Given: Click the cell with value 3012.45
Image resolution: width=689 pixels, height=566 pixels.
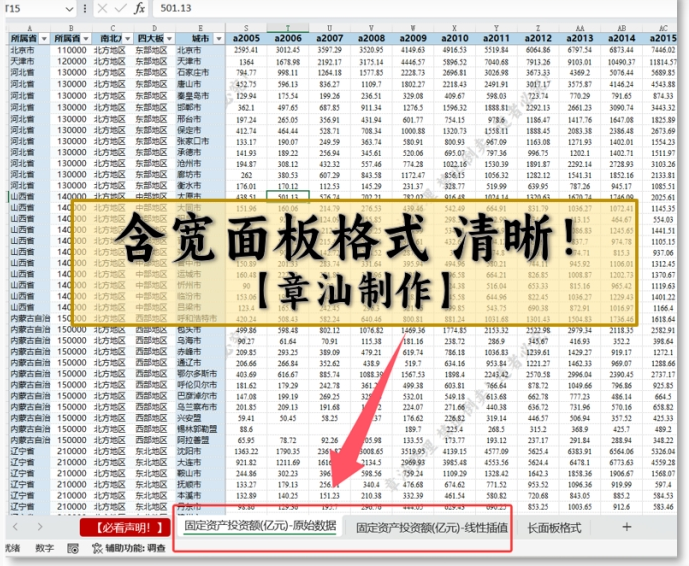Looking at the screenshot, I should click(288, 50).
